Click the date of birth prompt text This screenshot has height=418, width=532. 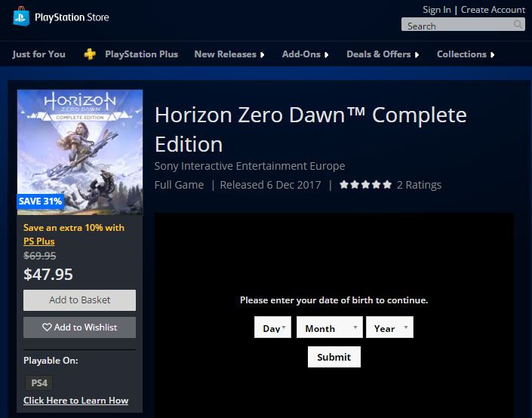click(x=334, y=300)
